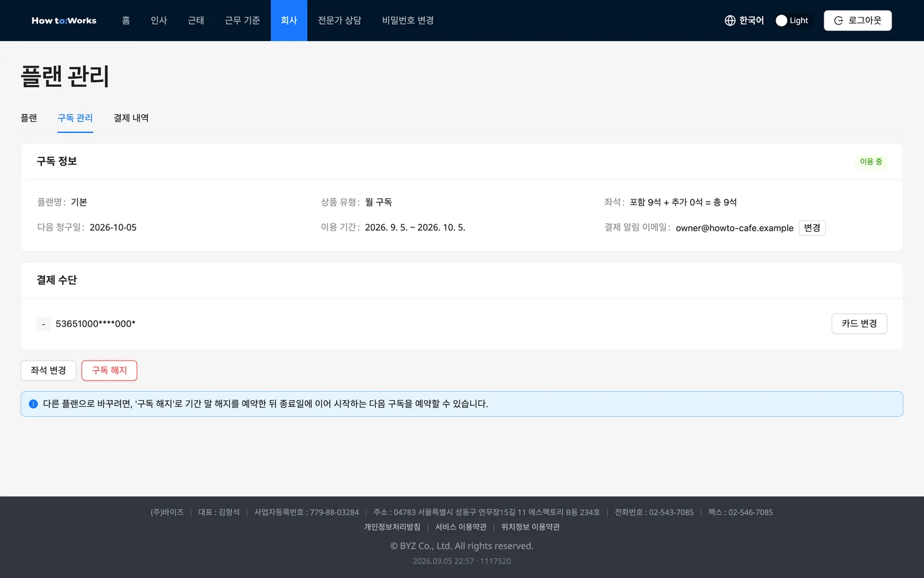Click the card number 53651000****000*

coord(95,324)
